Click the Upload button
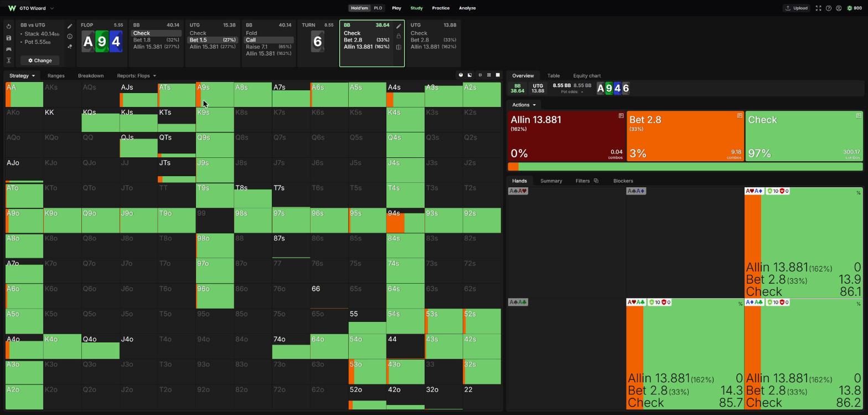 click(797, 8)
